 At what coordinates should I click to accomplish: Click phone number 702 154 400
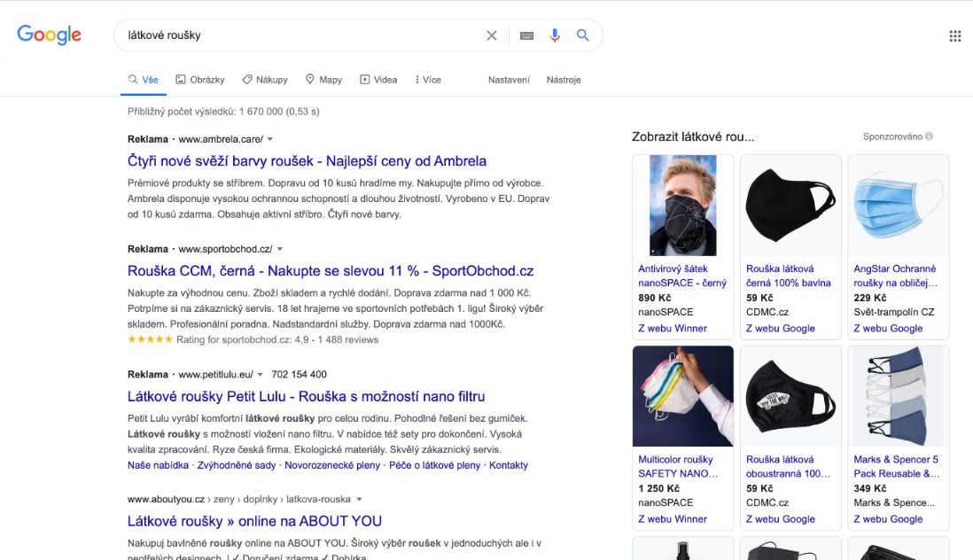point(300,375)
